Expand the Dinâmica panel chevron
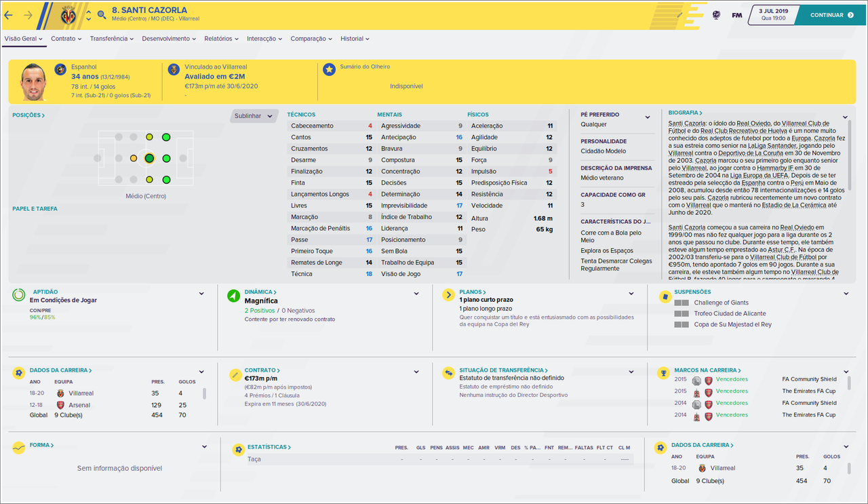The width and height of the screenshot is (868, 504). pyautogui.click(x=416, y=294)
